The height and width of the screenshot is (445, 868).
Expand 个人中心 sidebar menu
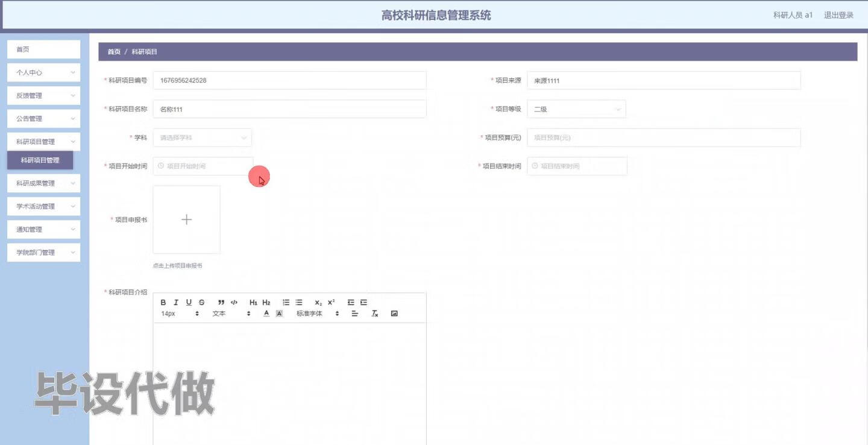tap(43, 72)
